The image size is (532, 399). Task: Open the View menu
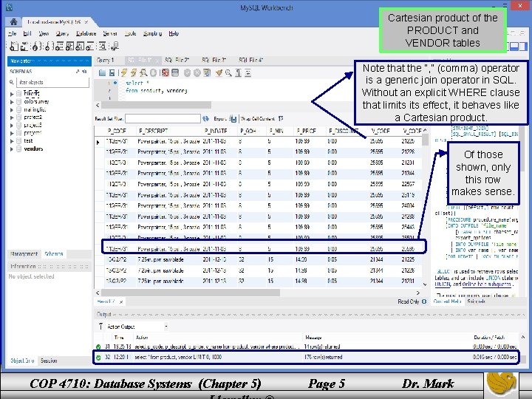click(44, 33)
